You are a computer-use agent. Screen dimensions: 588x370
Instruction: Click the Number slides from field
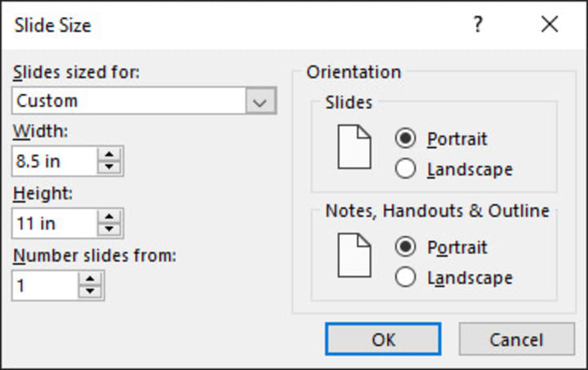pos(45,284)
